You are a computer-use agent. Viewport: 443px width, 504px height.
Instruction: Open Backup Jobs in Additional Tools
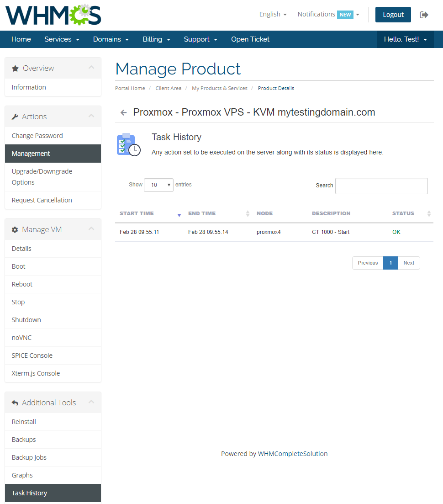coord(53,457)
